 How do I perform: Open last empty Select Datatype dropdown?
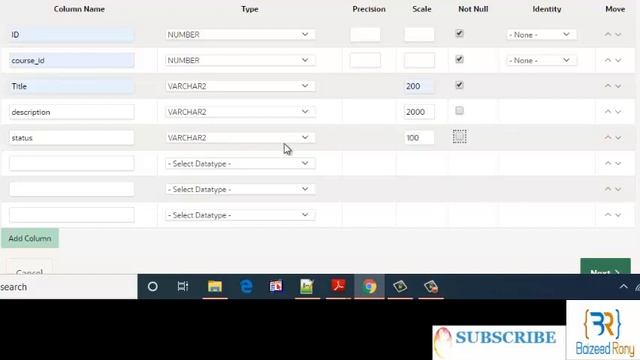point(240,215)
